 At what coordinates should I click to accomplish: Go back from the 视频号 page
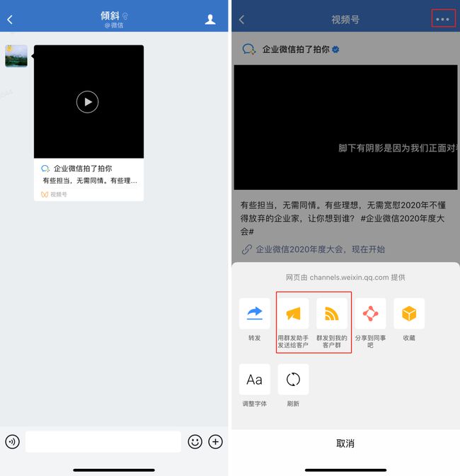coord(241,20)
